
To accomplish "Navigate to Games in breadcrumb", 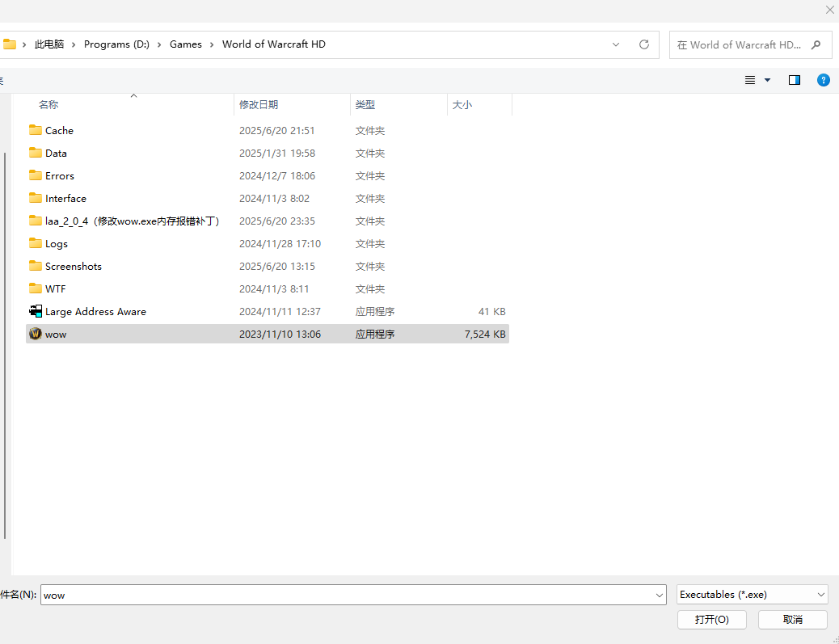I will click(186, 44).
